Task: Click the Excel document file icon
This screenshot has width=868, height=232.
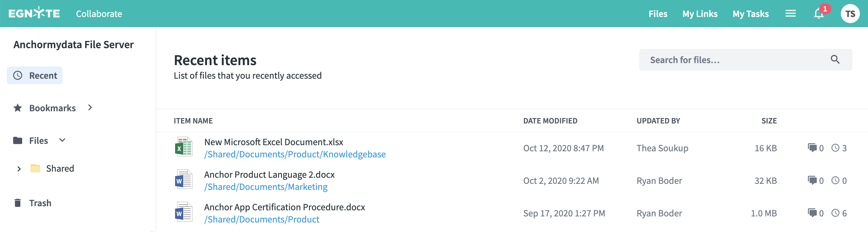Action: coord(184,147)
